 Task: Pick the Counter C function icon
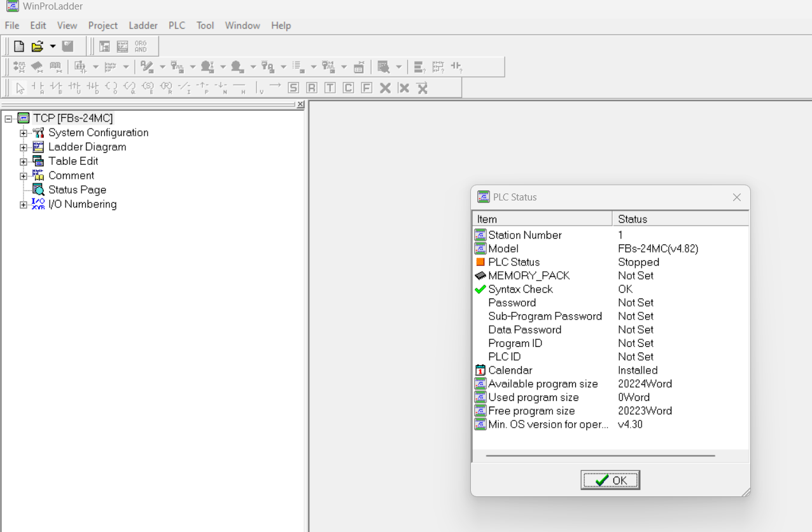point(348,88)
